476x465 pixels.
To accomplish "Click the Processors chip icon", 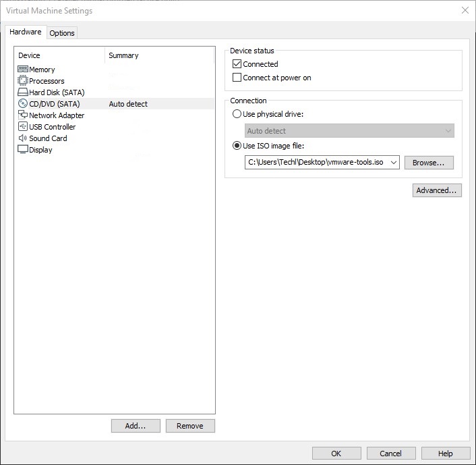I will (x=23, y=81).
